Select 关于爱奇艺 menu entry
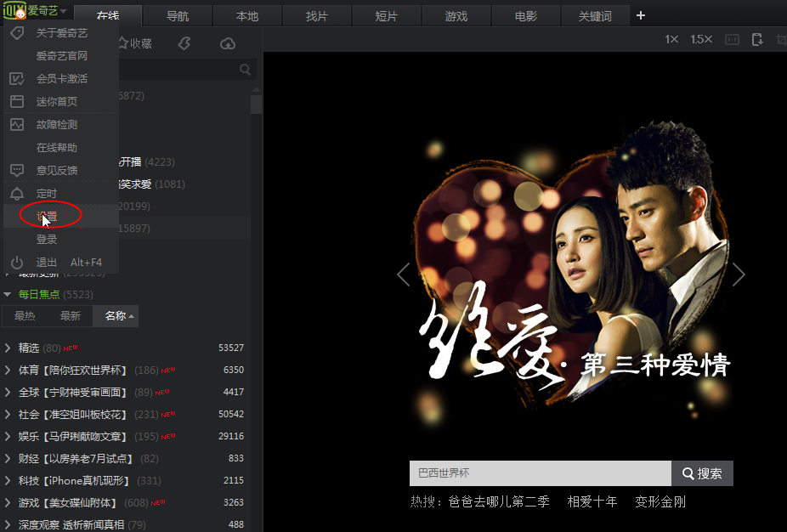 click(61, 33)
